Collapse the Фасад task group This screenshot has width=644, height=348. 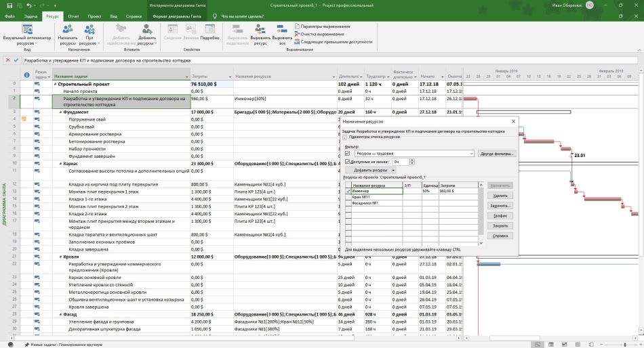pyautogui.click(x=61, y=314)
